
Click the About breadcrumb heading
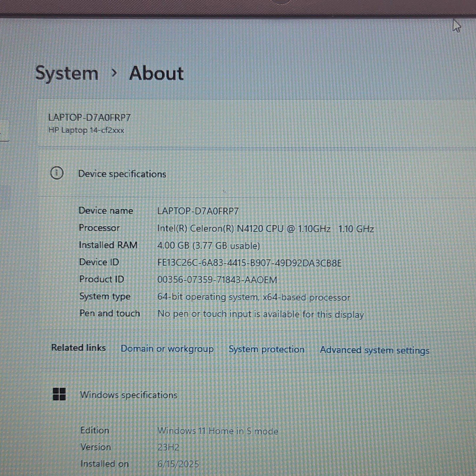pyautogui.click(x=156, y=73)
